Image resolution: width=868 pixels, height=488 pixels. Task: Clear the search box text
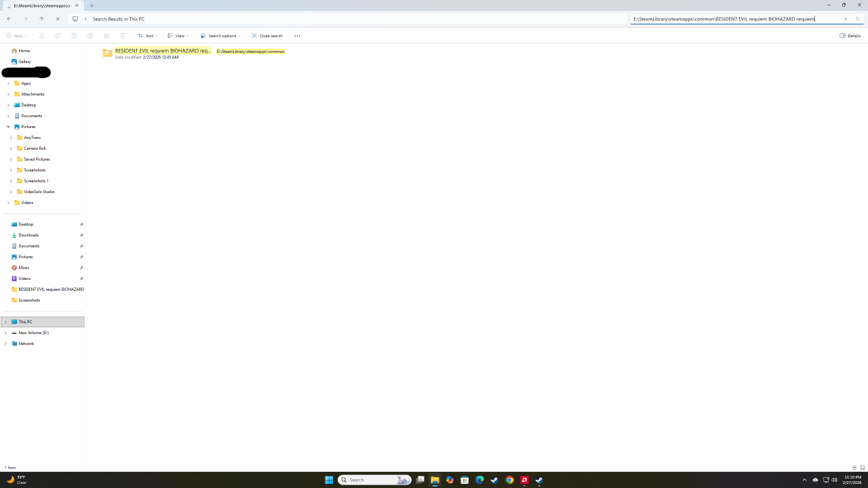point(846,19)
